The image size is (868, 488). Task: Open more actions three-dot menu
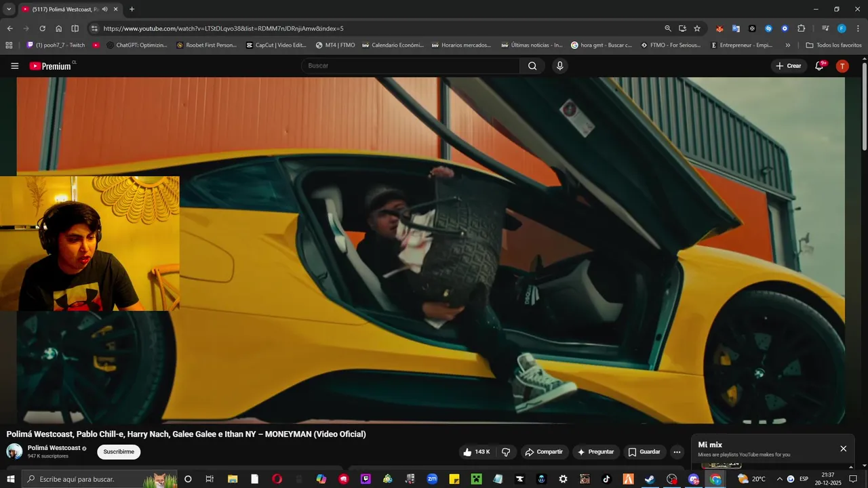pyautogui.click(x=677, y=452)
